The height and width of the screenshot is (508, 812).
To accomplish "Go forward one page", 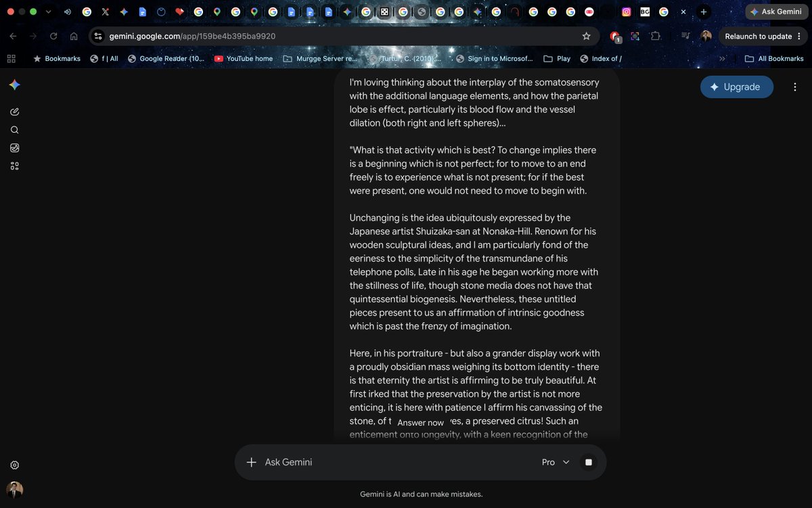I will pyautogui.click(x=33, y=36).
